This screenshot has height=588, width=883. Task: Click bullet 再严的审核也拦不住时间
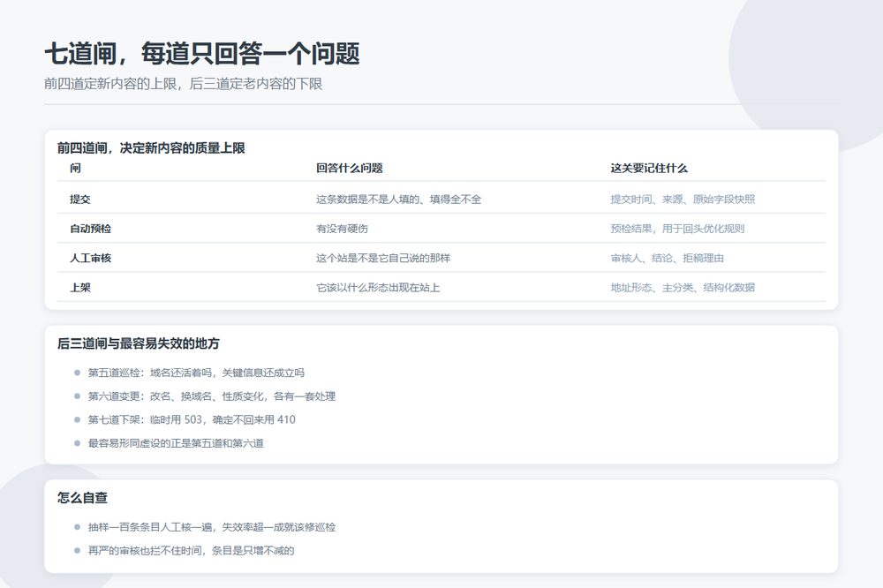point(191,550)
